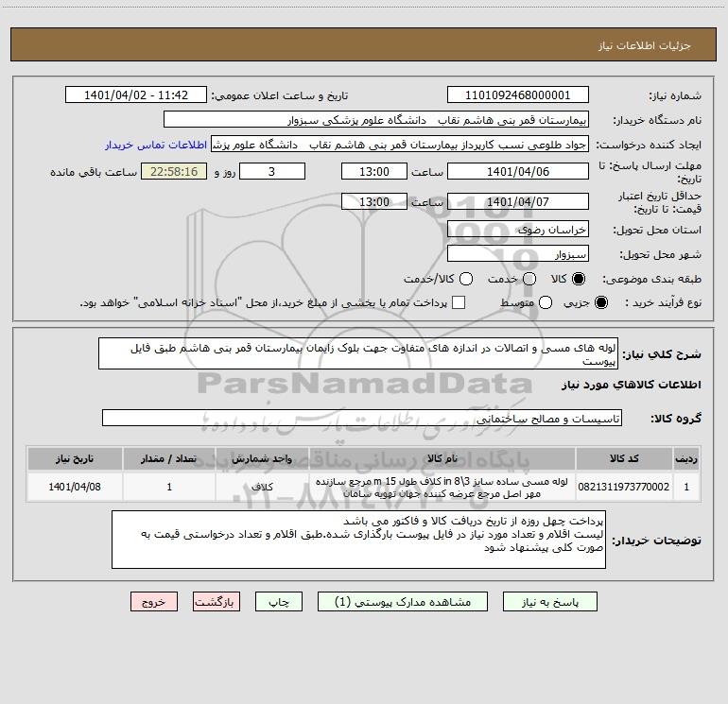Choose the جزیی purchase type radio
Image resolution: width=728 pixels, height=704 pixels.
[x=601, y=302]
